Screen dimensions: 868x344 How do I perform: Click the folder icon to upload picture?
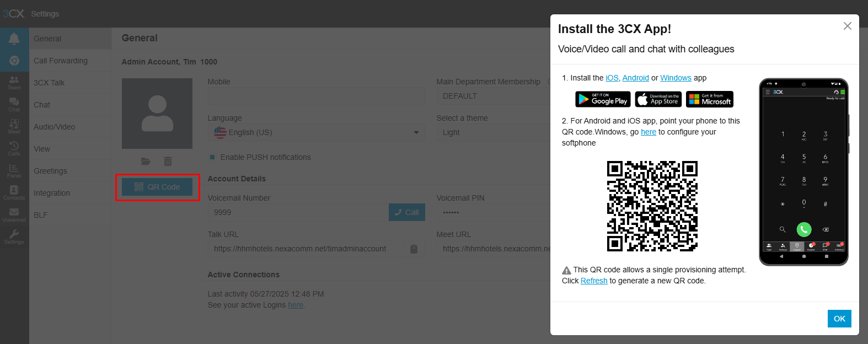point(146,161)
